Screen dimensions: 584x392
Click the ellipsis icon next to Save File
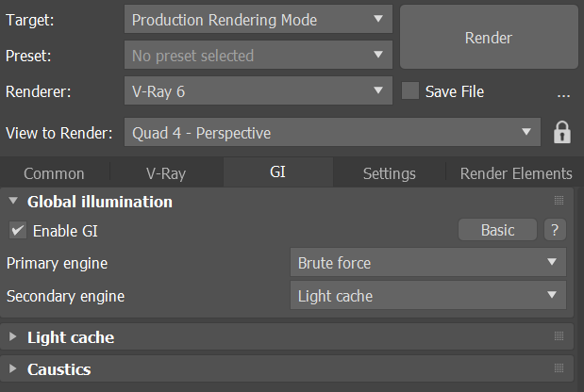pyautogui.click(x=563, y=92)
